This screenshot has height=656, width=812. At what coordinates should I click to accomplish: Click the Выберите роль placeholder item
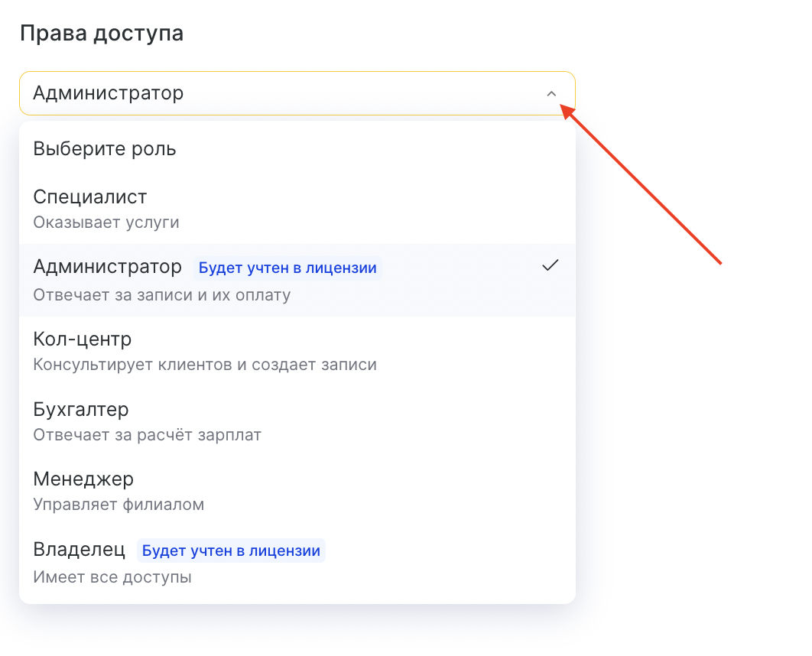click(x=105, y=149)
